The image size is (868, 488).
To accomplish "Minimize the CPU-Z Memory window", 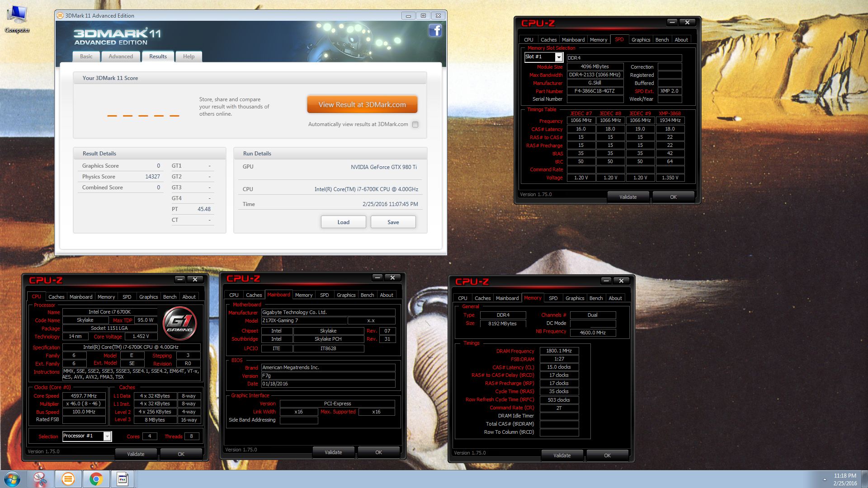I will [606, 281].
